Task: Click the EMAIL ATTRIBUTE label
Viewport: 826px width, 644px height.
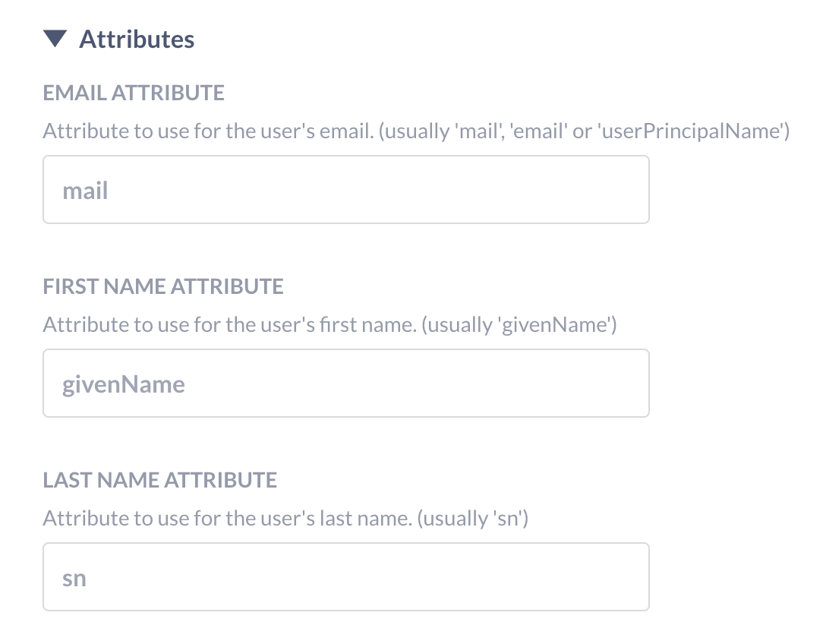Action: (134, 93)
